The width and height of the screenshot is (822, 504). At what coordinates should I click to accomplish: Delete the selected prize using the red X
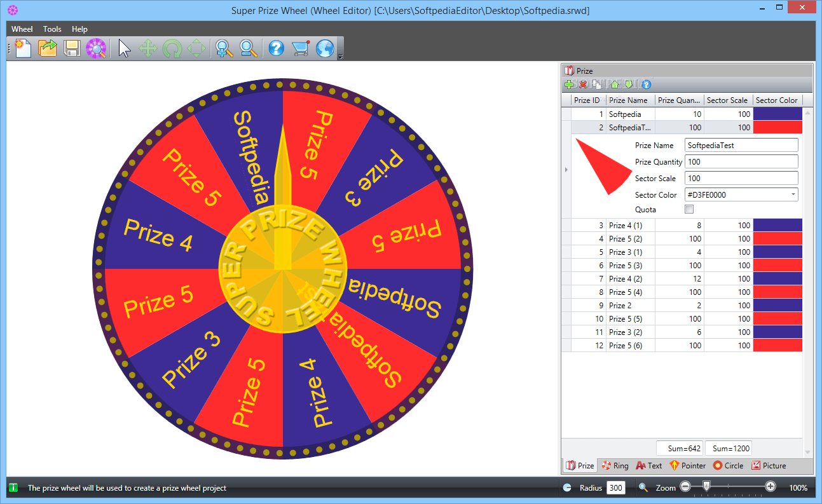pyautogui.click(x=583, y=84)
